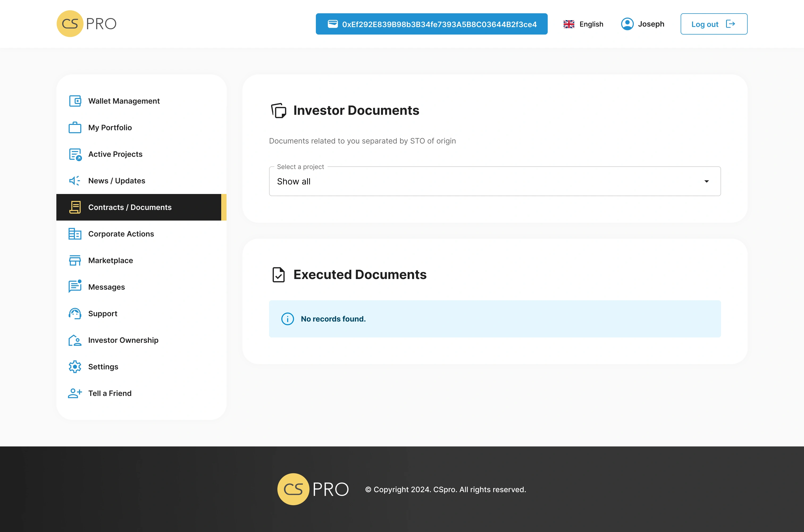Click the Active Projects list icon
This screenshot has height=532, width=804.
75,154
